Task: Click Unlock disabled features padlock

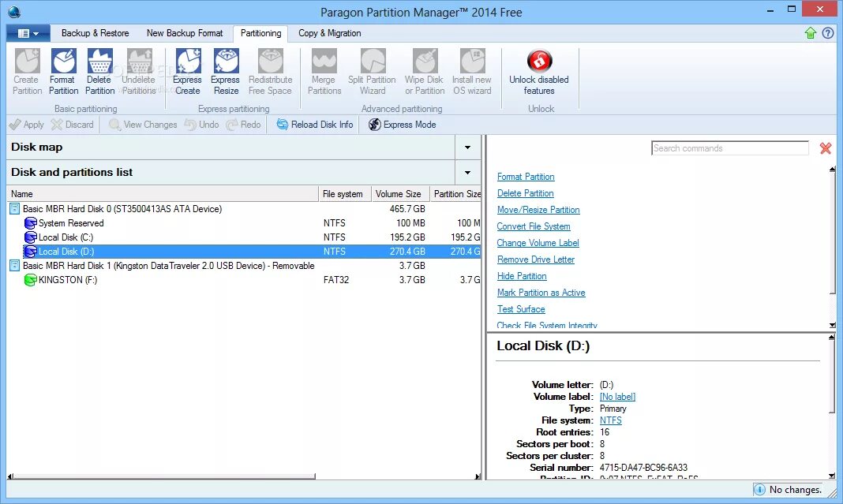Action: tap(539, 61)
